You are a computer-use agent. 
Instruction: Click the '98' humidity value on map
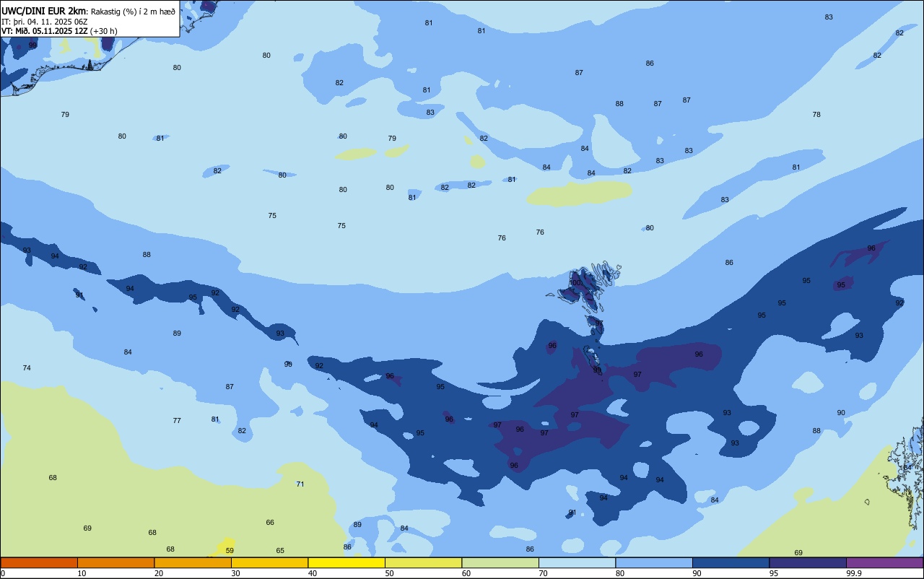(288, 364)
